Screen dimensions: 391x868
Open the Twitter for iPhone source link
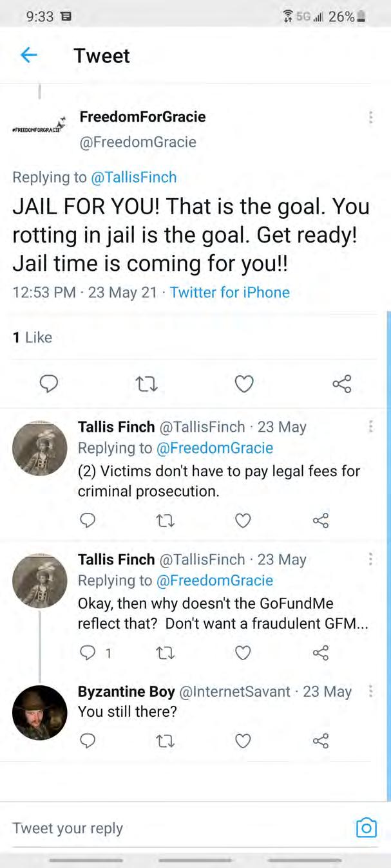point(229,292)
